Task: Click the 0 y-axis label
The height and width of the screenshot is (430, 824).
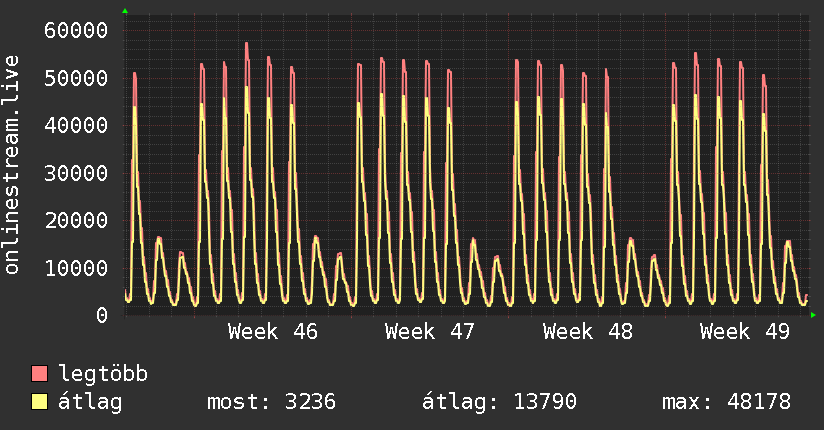Action: click(x=102, y=315)
